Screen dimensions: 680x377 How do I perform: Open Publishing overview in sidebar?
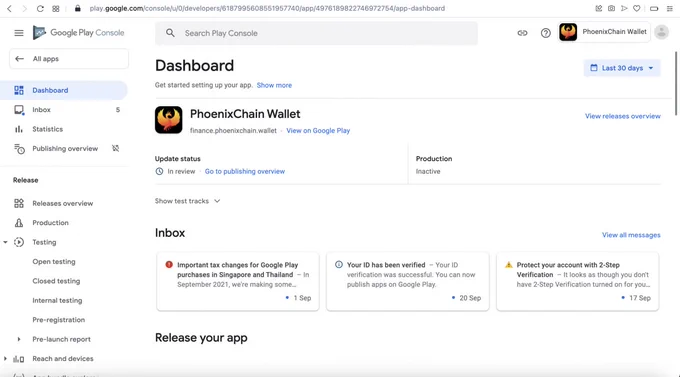click(x=64, y=148)
